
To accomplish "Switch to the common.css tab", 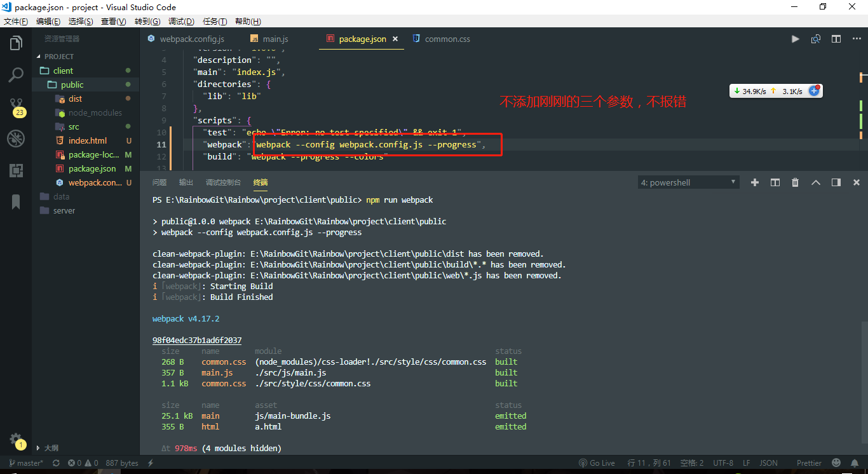I will pos(447,39).
